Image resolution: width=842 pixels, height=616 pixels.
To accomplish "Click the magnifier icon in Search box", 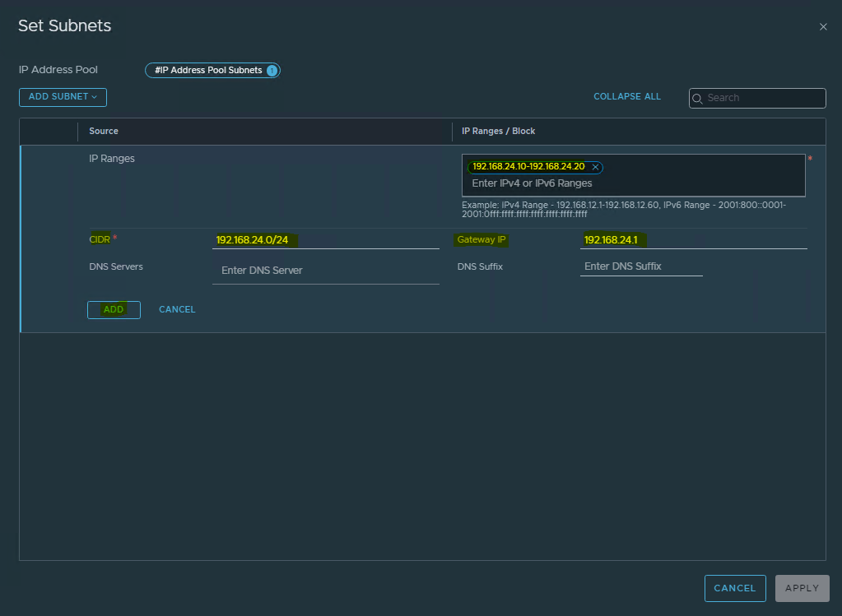I will (x=699, y=98).
